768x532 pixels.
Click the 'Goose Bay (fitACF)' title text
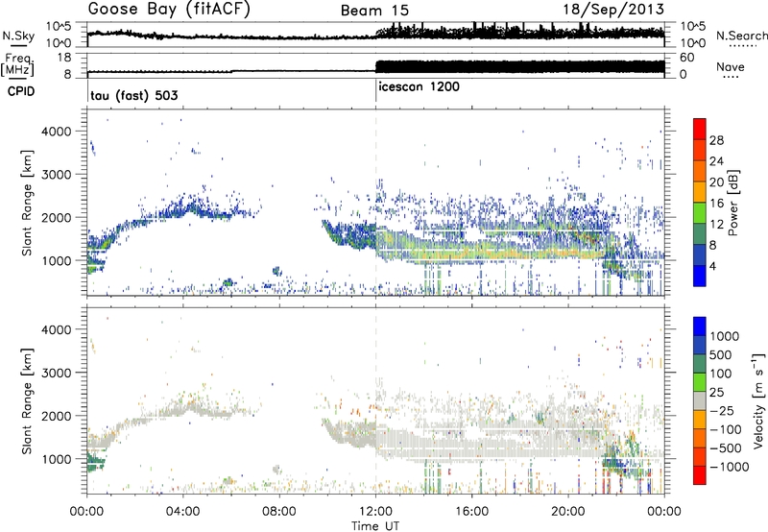point(169,10)
